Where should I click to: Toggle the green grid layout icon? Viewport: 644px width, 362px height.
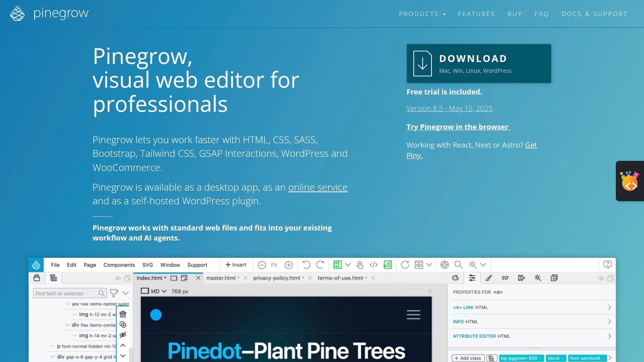pos(337,265)
